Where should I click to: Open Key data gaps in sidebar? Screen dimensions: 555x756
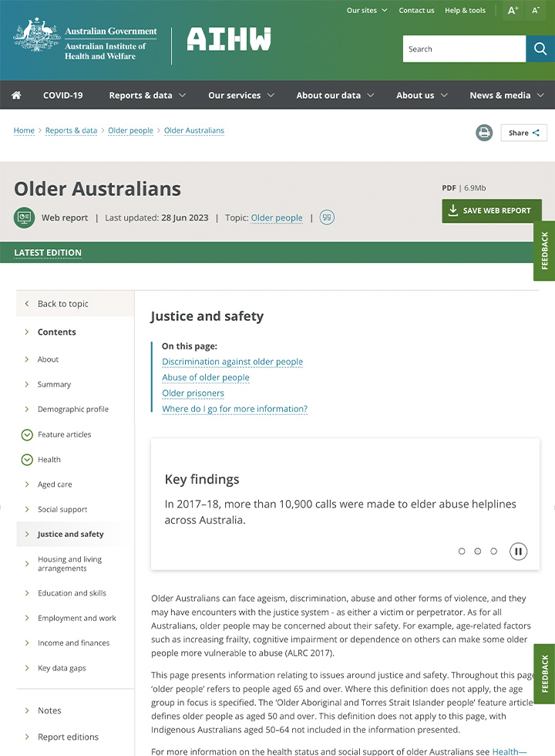(62, 668)
